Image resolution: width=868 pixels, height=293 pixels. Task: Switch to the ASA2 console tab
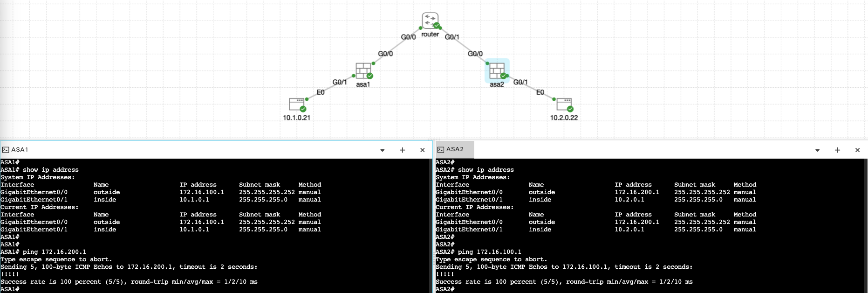click(x=455, y=149)
